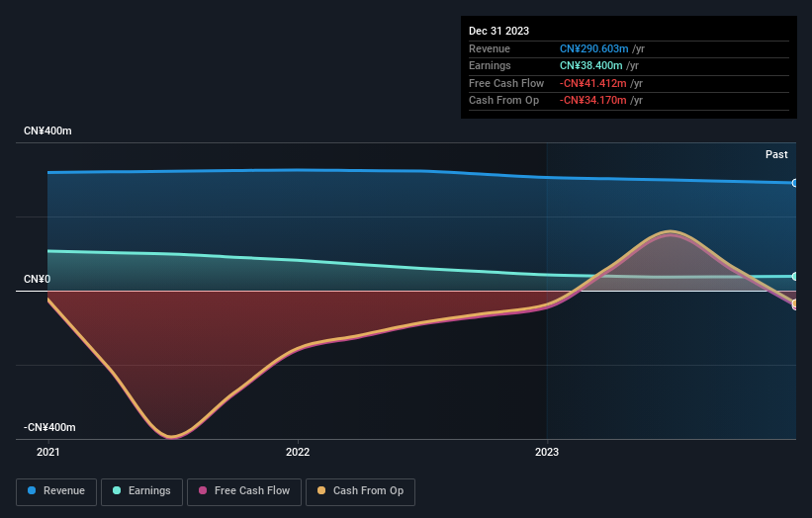Image resolution: width=812 pixels, height=518 pixels.
Task: Toggle the Free Cash Flow legend button
Action: [244, 491]
